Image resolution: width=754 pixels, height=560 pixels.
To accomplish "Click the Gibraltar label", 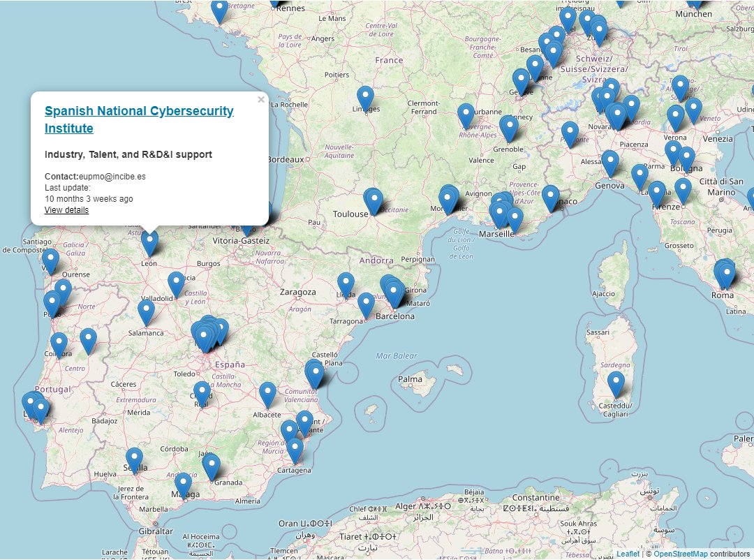I will coord(155,531).
